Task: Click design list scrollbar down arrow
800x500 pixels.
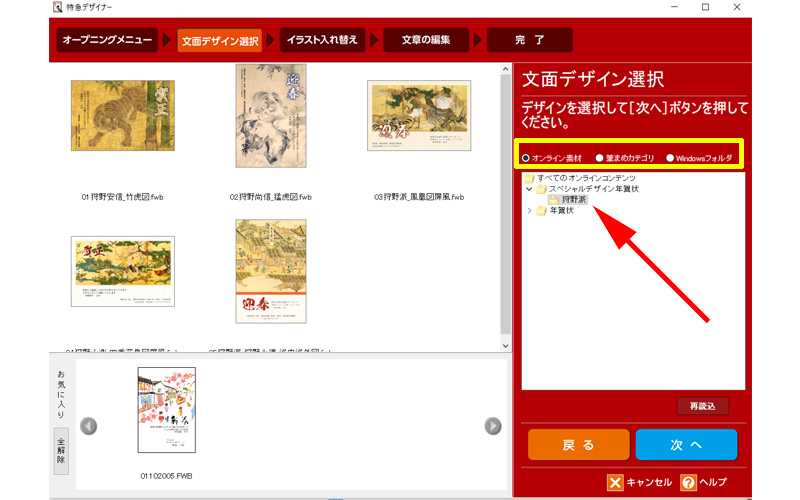Action: pos(505,345)
